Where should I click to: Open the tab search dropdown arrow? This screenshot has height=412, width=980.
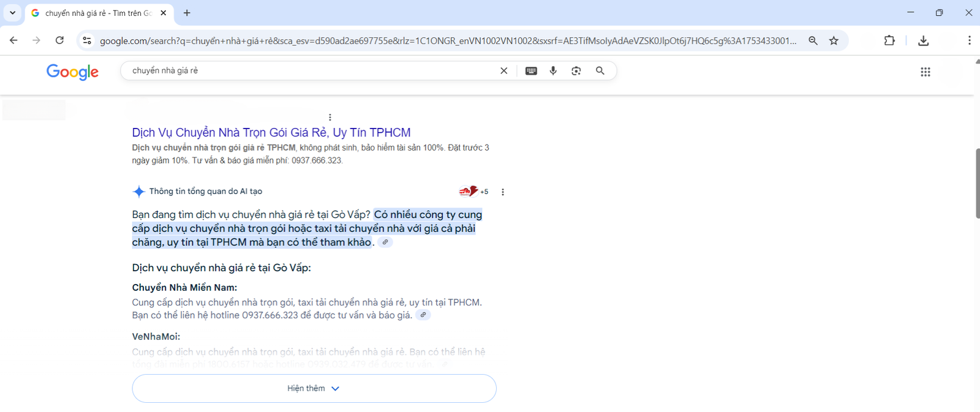pos(12,13)
